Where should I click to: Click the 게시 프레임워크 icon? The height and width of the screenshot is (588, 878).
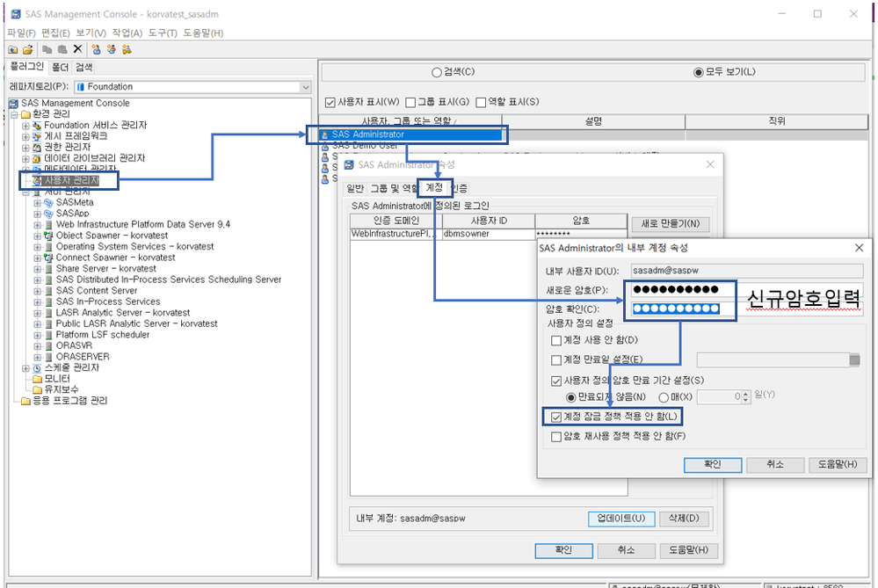click(37, 136)
